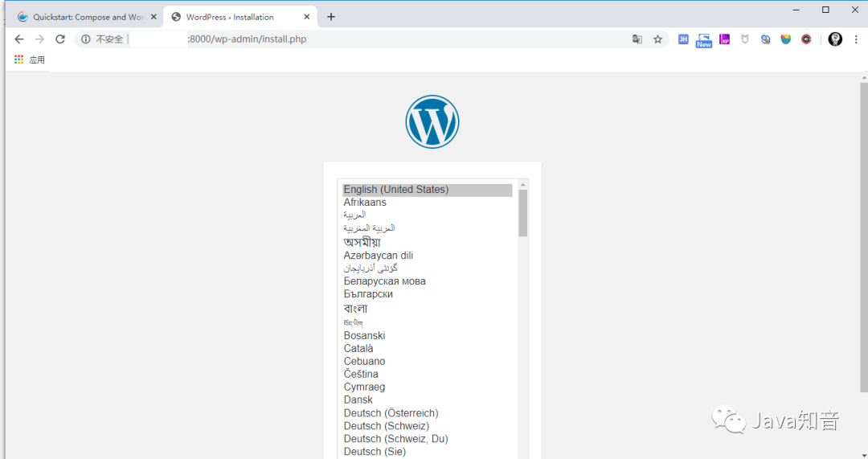Click the red circular extension icon
Screen dimensions: 868x459
pos(807,39)
